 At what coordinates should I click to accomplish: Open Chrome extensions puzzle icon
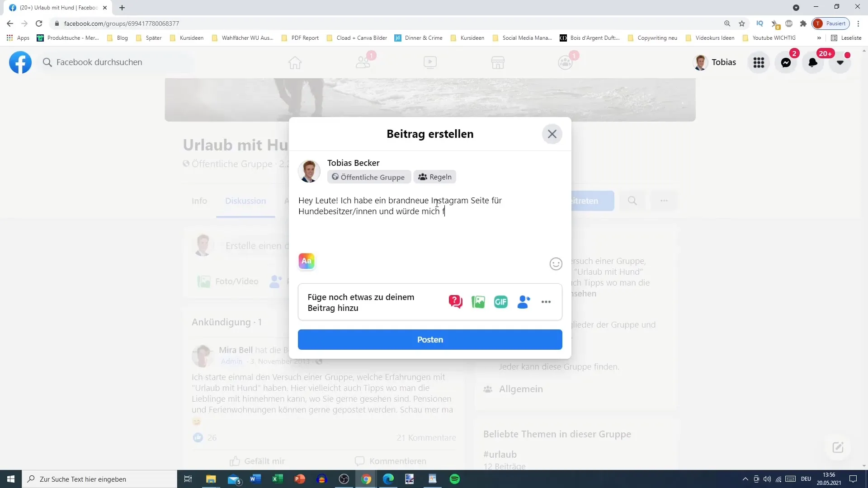click(803, 23)
